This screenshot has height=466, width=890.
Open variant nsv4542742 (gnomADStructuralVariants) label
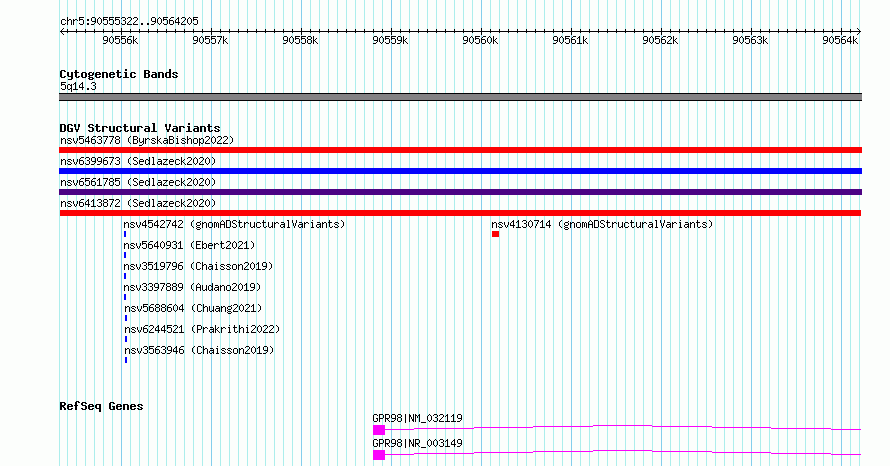234,224
